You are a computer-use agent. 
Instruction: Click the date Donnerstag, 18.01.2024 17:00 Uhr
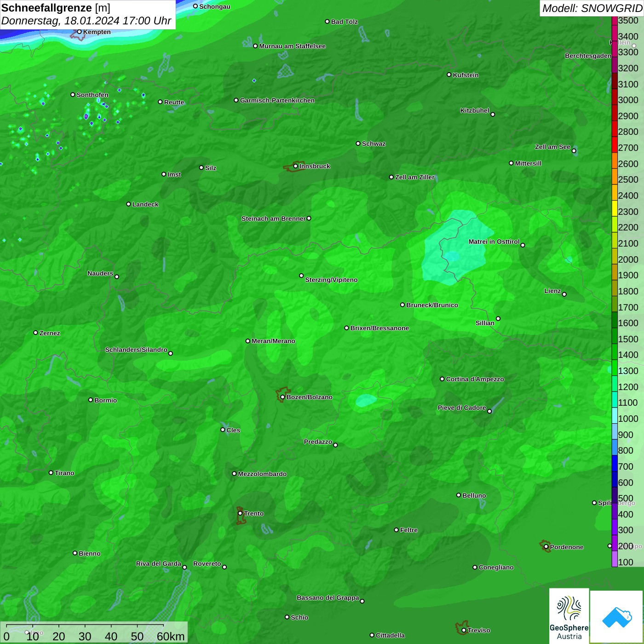pos(86,21)
